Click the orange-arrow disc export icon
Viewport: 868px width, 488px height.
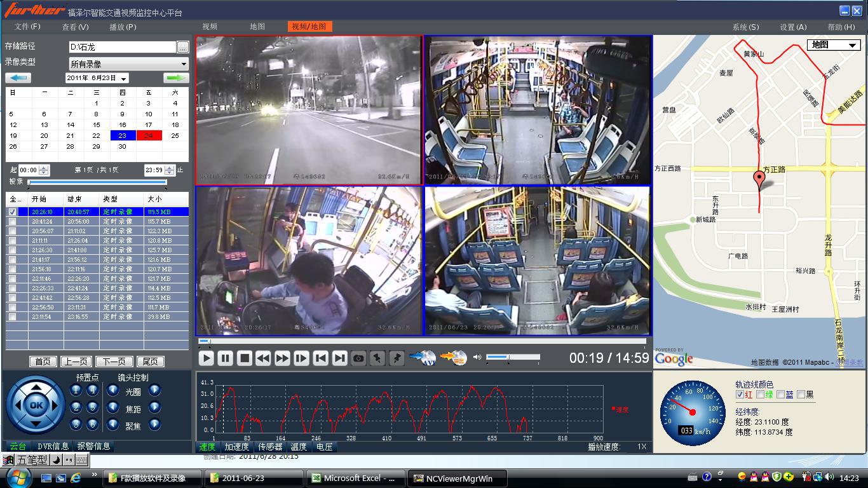pyautogui.click(x=453, y=358)
